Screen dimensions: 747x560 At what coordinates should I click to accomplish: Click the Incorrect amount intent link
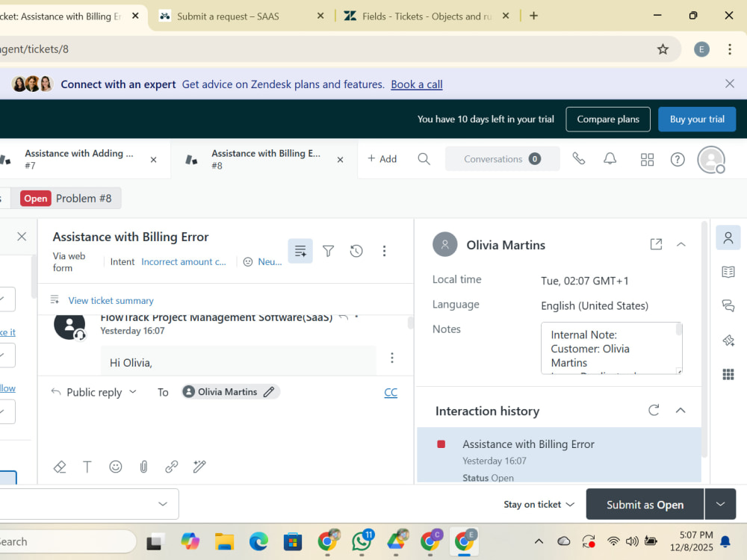[x=184, y=261]
